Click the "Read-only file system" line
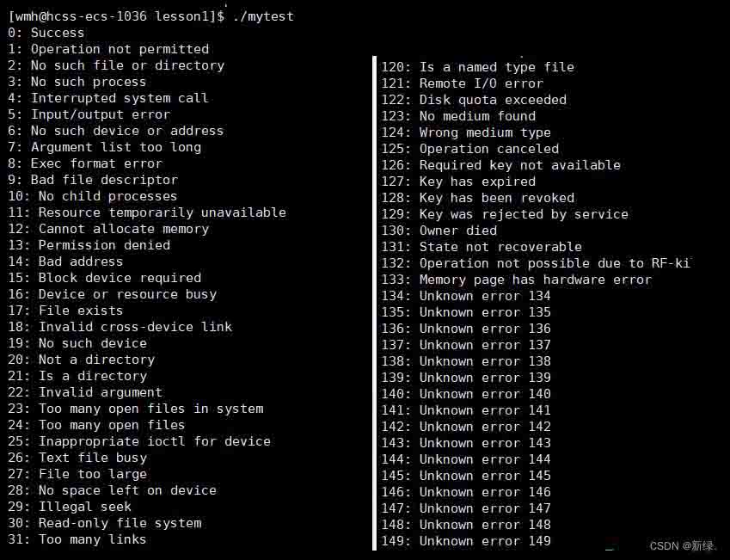 coord(105,523)
